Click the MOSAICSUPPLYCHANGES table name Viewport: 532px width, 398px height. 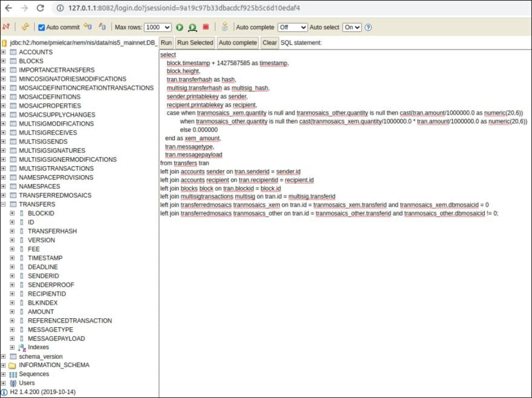57,115
